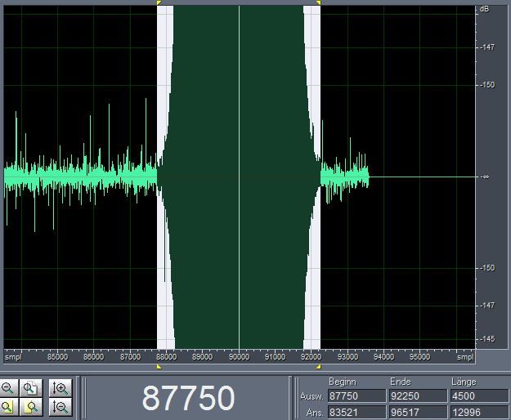Grab the selection end marker above the waveform
511x420 pixels.
(318, 2)
